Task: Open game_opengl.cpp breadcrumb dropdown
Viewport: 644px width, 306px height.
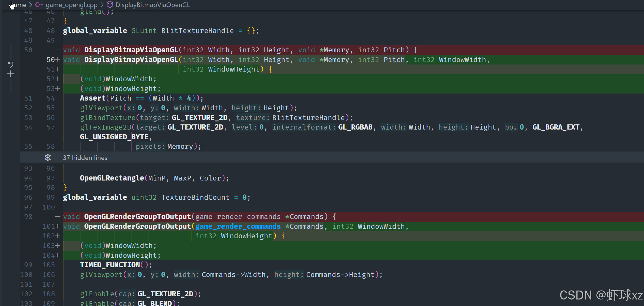Action: [71, 5]
